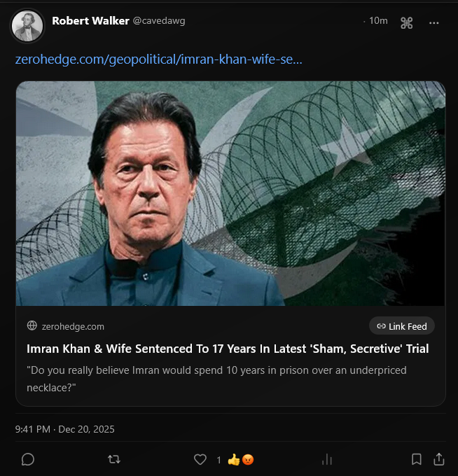458x476 pixels.
Task: Click the thumbs-up reaction emoji
Action: 234,460
